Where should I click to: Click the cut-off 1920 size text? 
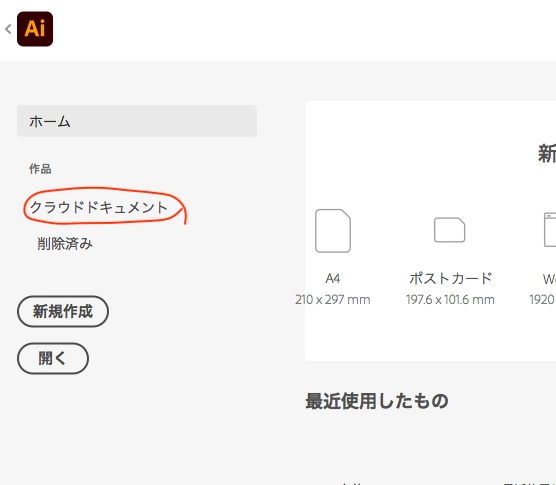[543, 300]
